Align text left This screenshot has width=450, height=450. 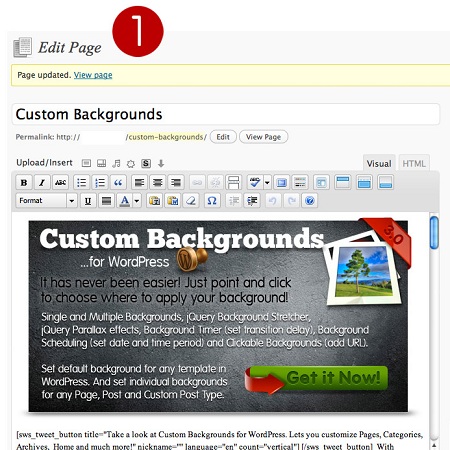click(x=139, y=183)
